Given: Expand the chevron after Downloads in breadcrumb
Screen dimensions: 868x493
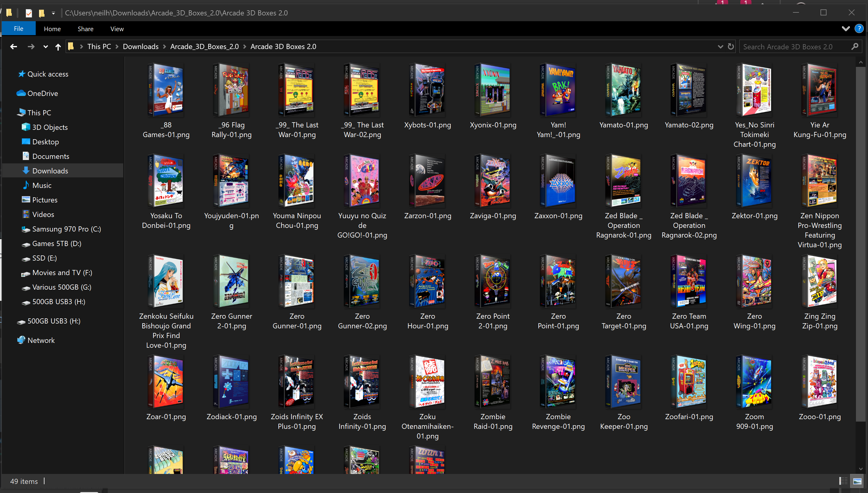Looking at the screenshot, I should pos(164,47).
